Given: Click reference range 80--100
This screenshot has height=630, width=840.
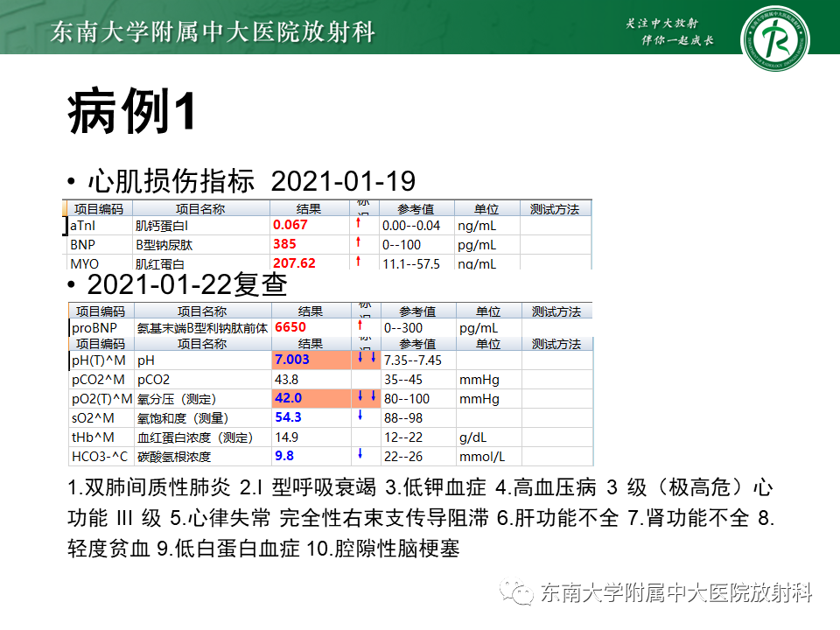Looking at the screenshot, I should (407, 399).
